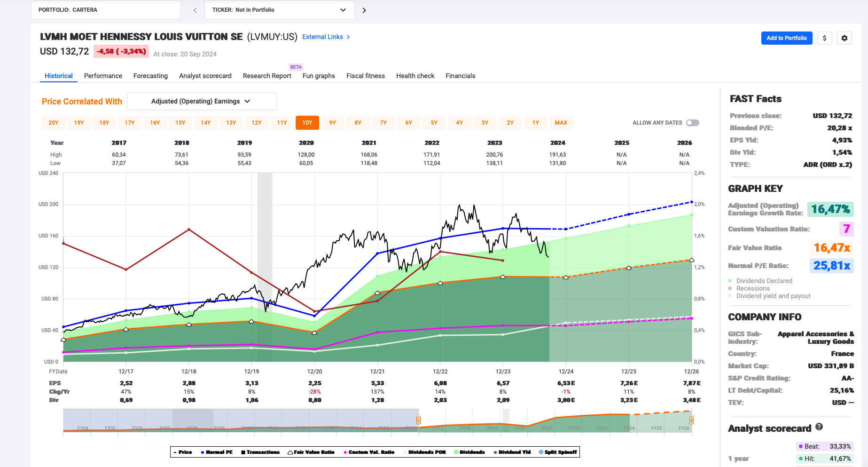Image resolution: width=868 pixels, height=467 pixels.
Task: Toggle Price legend item
Action: 183,452
